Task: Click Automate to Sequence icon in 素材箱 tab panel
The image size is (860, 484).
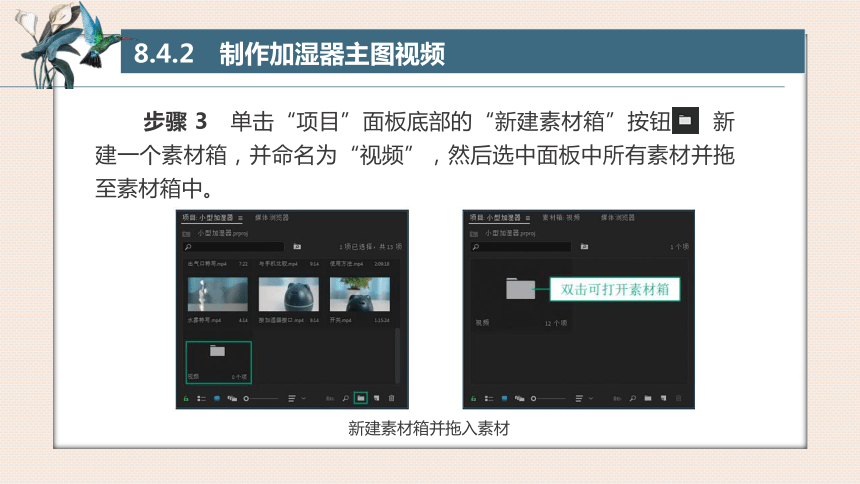Action: pos(617,398)
